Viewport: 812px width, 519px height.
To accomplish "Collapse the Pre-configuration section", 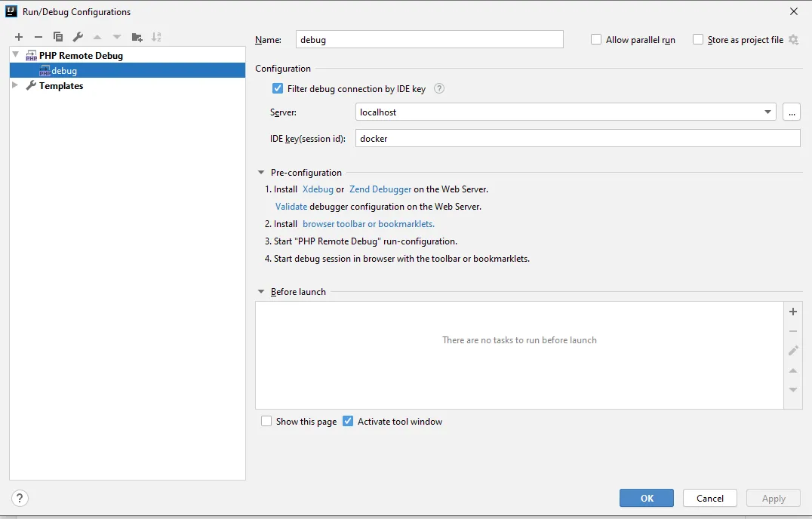I will click(x=261, y=172).
